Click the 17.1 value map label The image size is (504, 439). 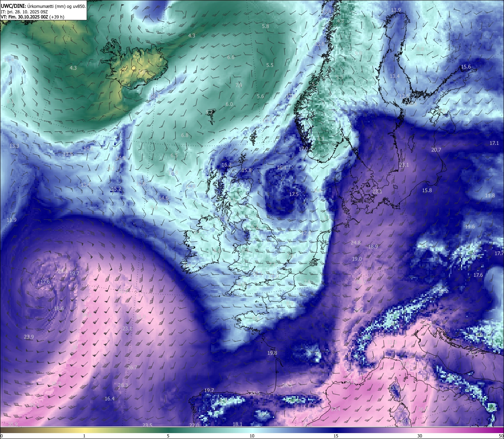tap(494, 143)
